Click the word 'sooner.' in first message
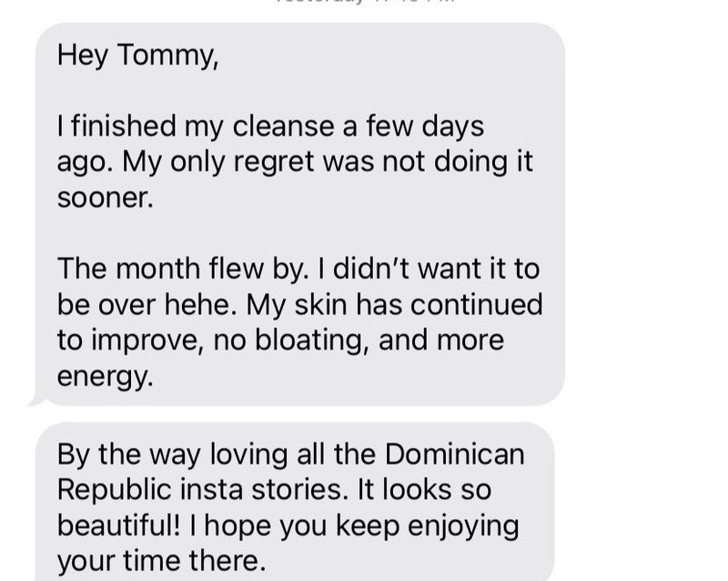 pos(105,198)
